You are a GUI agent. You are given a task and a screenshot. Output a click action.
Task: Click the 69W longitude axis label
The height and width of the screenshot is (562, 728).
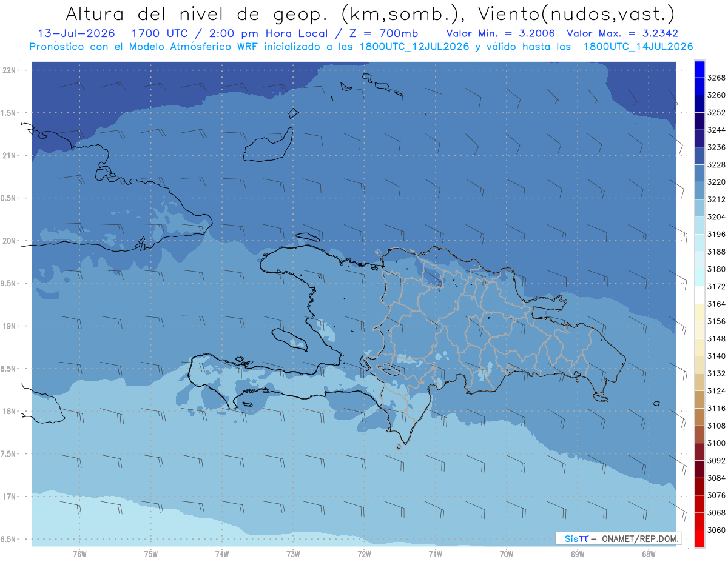578,554
